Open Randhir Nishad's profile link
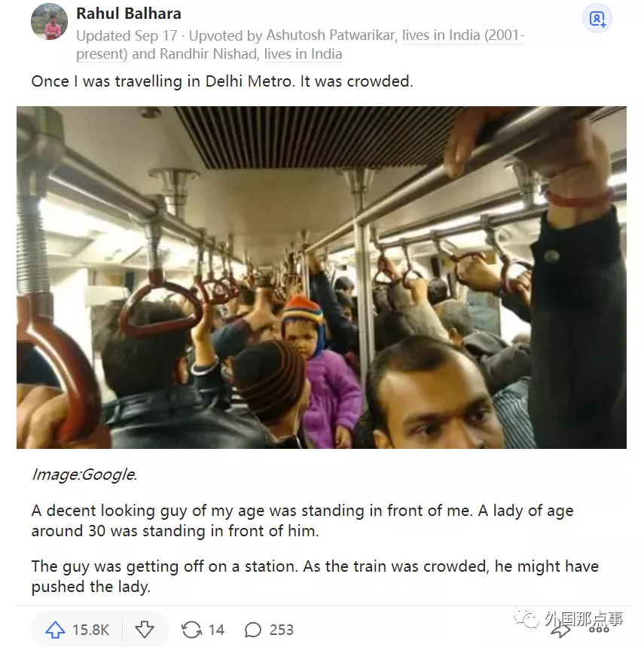Image resolution: width=644 pixels, height=647 pixels. [209, 53]
